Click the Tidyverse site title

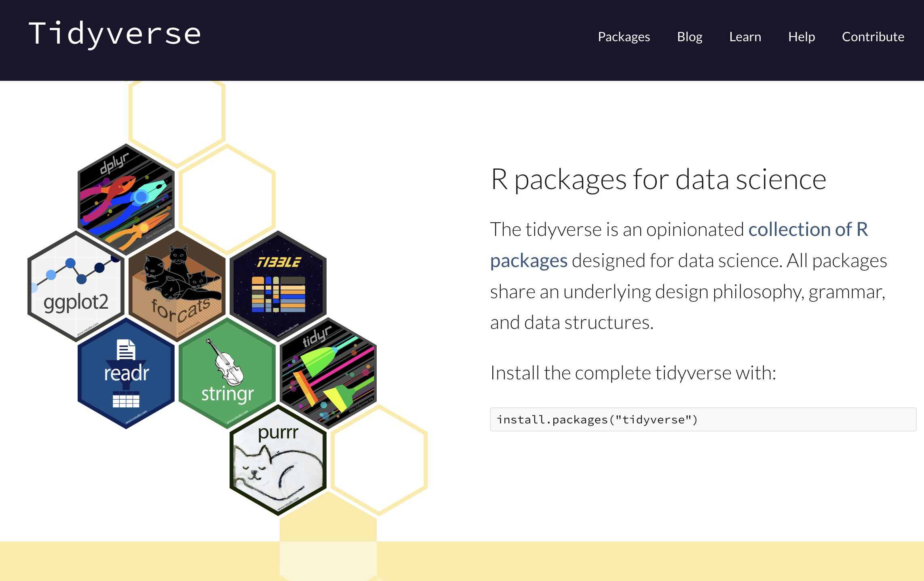pos(115,34)
